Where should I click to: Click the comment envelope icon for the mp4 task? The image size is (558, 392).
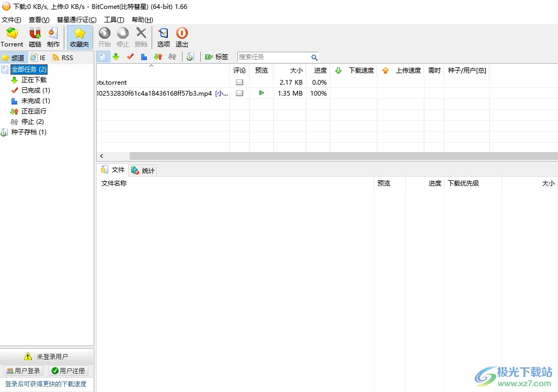[240, 93]
